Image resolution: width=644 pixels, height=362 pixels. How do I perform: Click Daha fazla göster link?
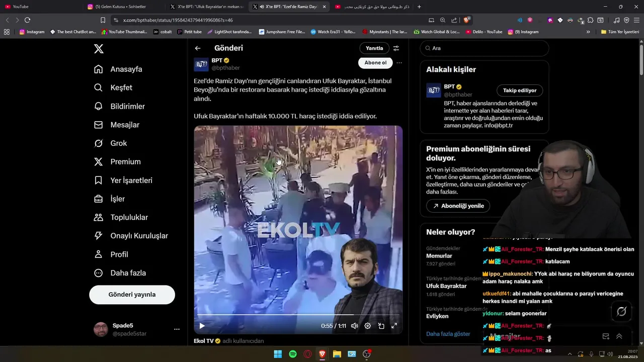[448, 334]
